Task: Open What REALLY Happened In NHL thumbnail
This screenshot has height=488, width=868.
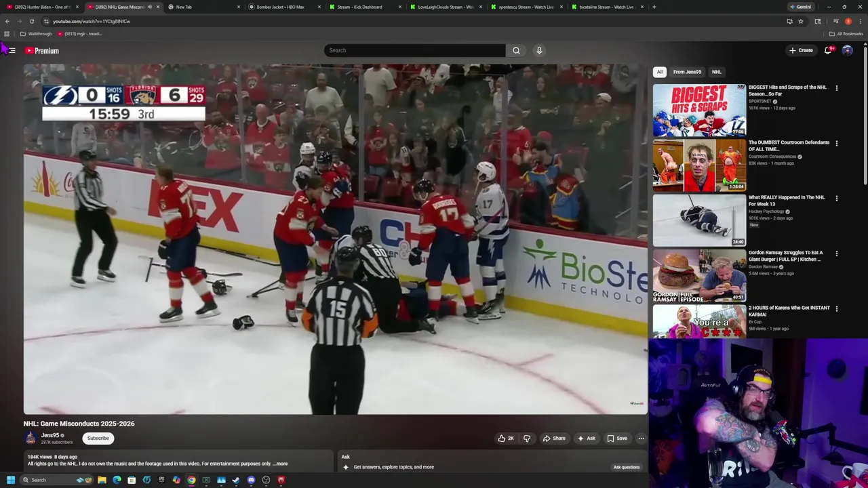Action: coord(699,220)
